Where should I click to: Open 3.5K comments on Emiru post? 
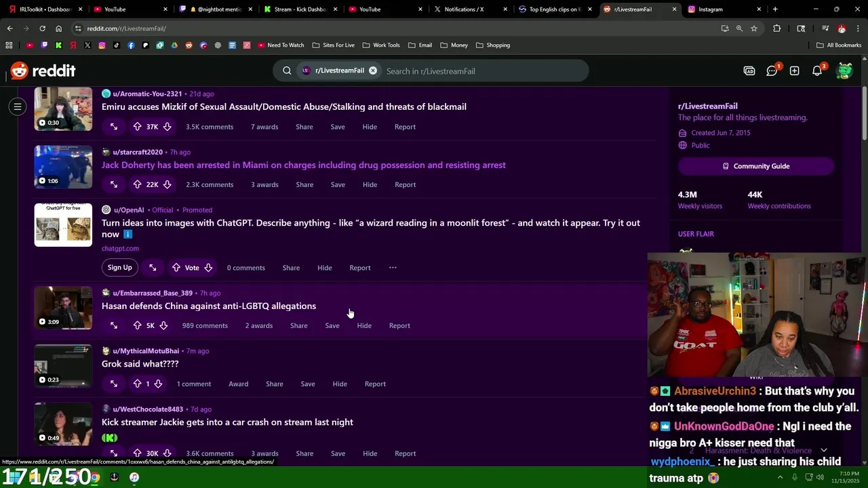click(210, 127)
